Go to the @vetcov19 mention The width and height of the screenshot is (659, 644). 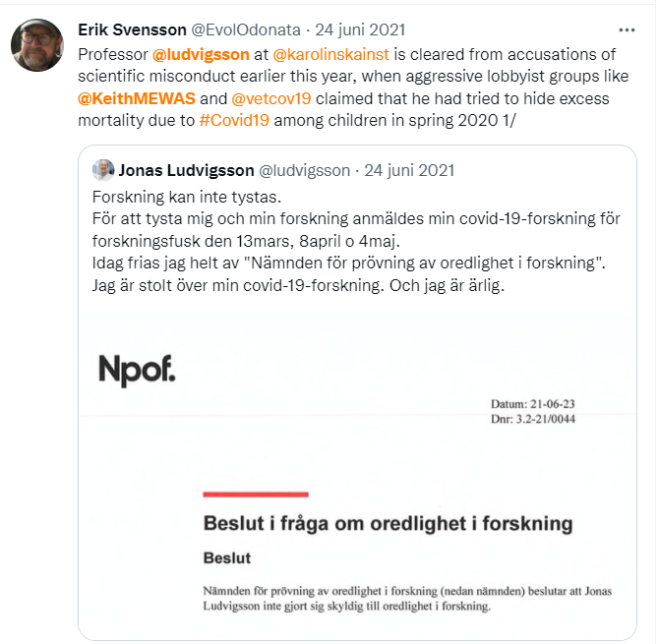point(272,99)
